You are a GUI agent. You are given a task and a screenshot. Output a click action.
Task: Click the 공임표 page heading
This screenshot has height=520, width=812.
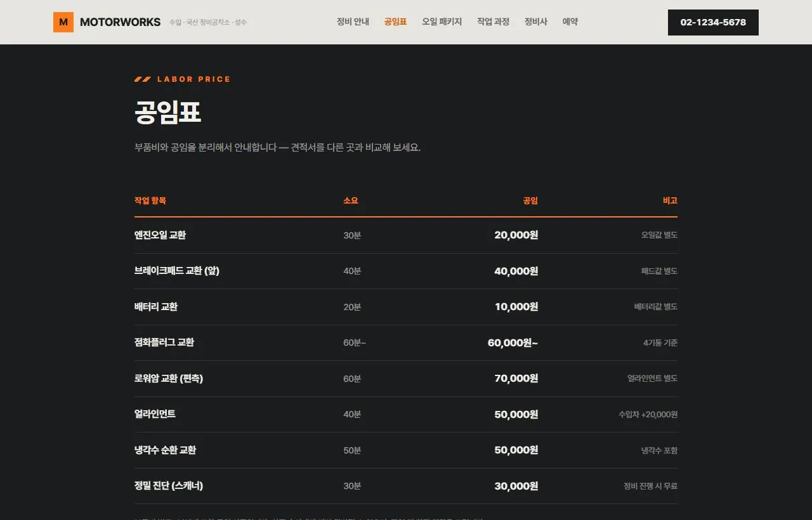tap(167, 112)
